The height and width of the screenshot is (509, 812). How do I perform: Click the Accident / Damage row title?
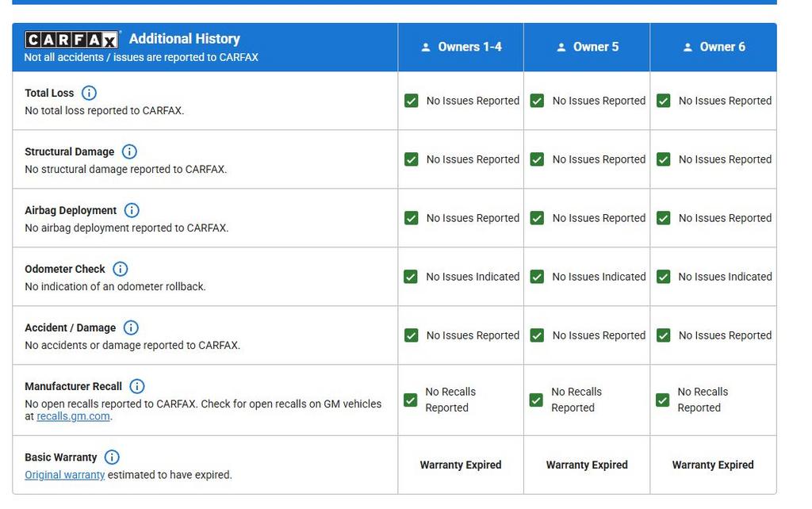tap(71, 327)
